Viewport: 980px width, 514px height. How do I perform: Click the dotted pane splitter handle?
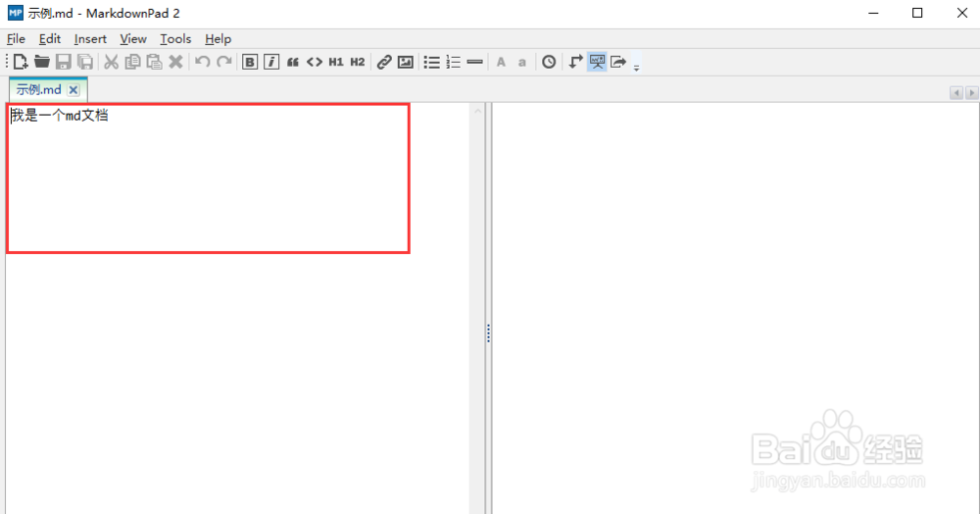pos(488,334)
